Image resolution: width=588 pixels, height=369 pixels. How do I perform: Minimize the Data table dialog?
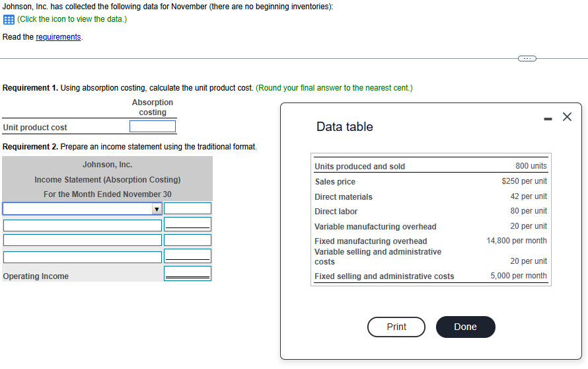coord(548,119)
